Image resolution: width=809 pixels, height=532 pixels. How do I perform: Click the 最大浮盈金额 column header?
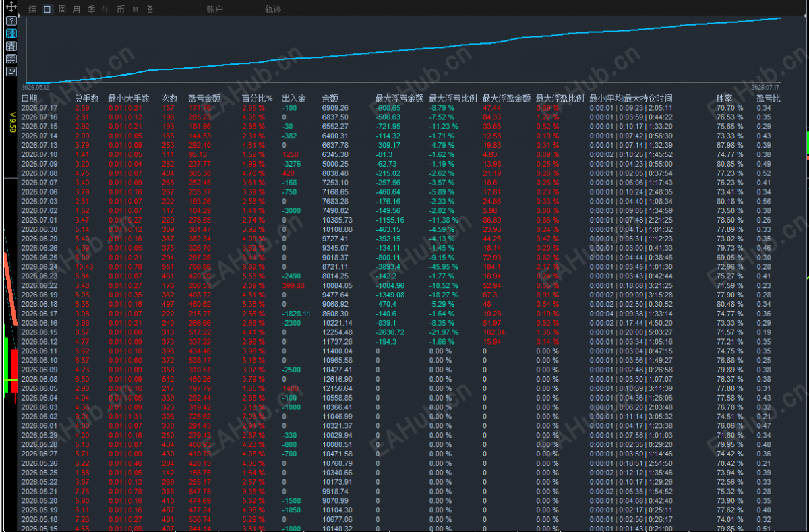tap(506, 98)
